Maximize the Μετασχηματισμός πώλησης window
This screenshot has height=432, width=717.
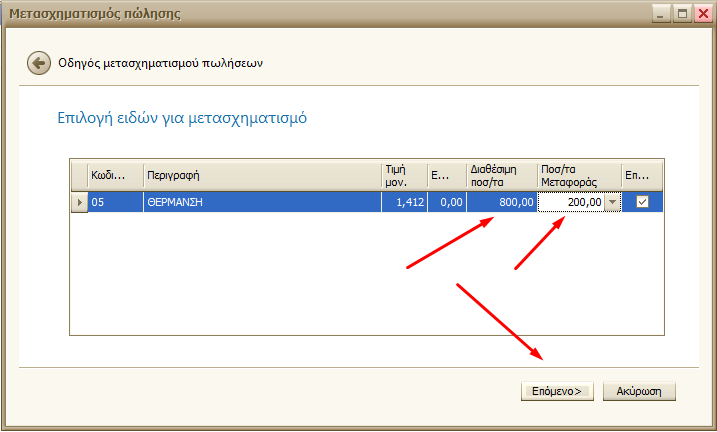pos(681,13)
